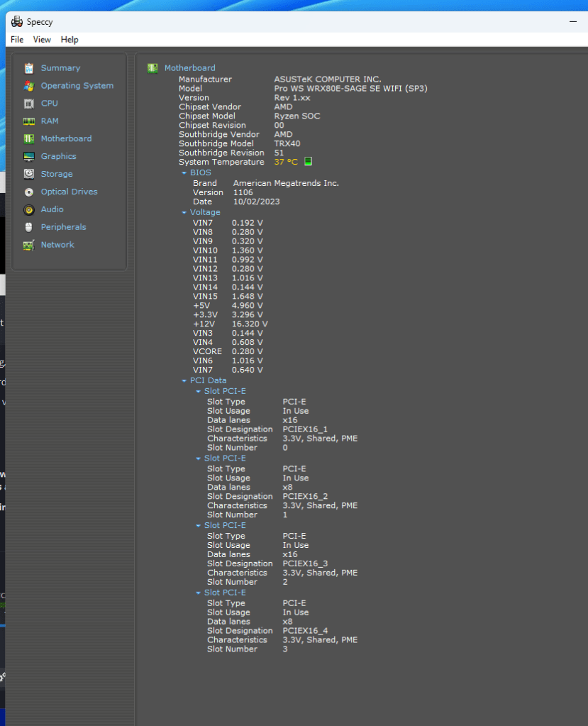Click the Summary clipboard icon in sidebar
This screenshot has height=726, width=588.
pos(28,68)
